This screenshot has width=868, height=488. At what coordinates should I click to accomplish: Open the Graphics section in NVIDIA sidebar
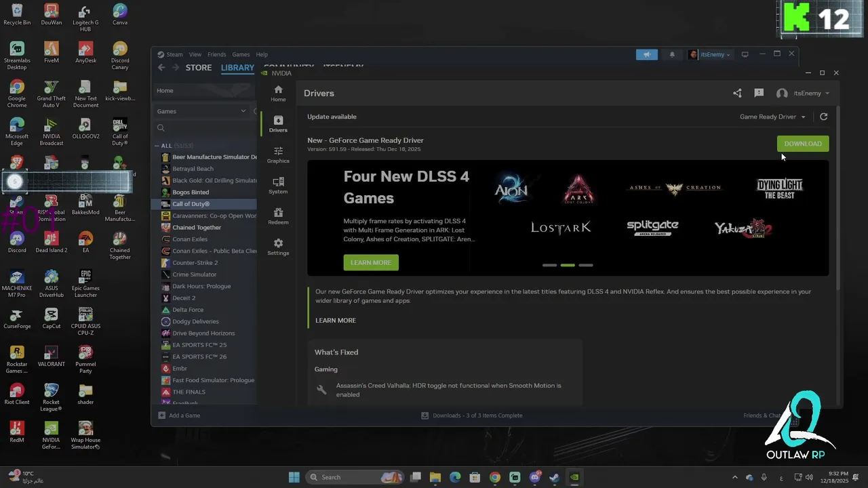(x=278, y=155)
